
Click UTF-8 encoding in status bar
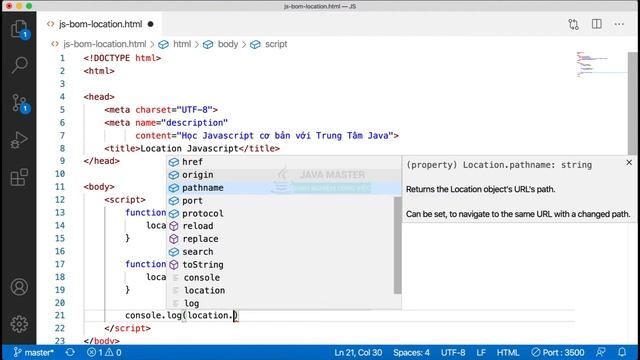click(453, 352)
